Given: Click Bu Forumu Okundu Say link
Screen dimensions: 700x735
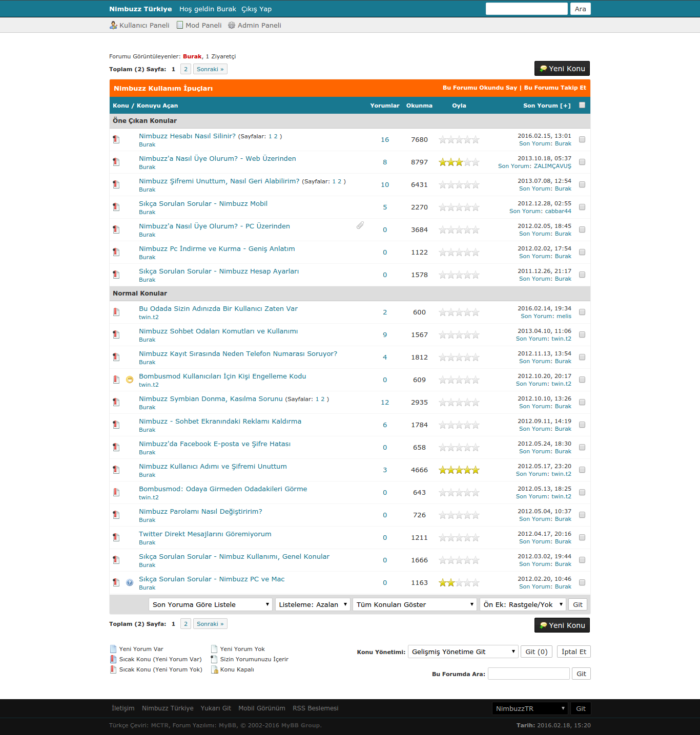Looking at the screenshot, I should pos(480,88).
